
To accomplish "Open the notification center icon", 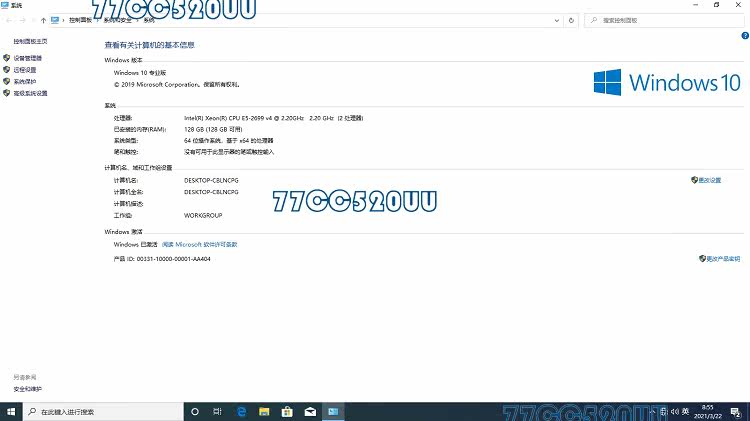I will click(x=736, y=411).
